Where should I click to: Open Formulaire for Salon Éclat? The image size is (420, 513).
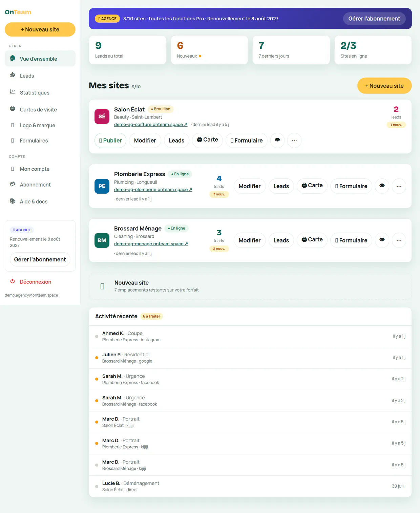point(246,140)
